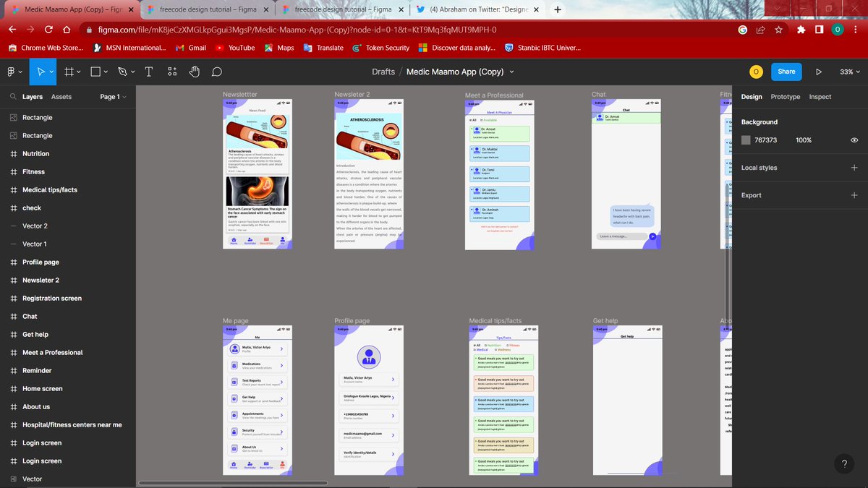Open the Resources components tool
Viewport: 868px width, 488px height.
[x=171, y=72]
